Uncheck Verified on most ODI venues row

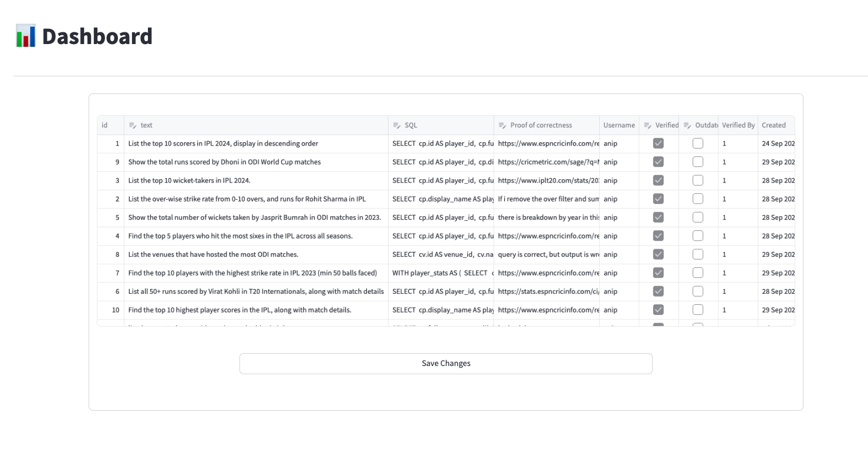coord(658,254)
